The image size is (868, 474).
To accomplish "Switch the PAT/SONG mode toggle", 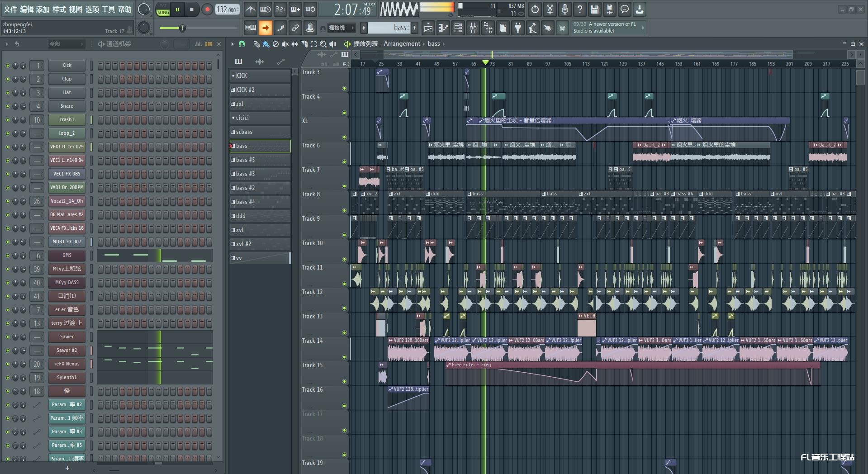I will (163, 9).
